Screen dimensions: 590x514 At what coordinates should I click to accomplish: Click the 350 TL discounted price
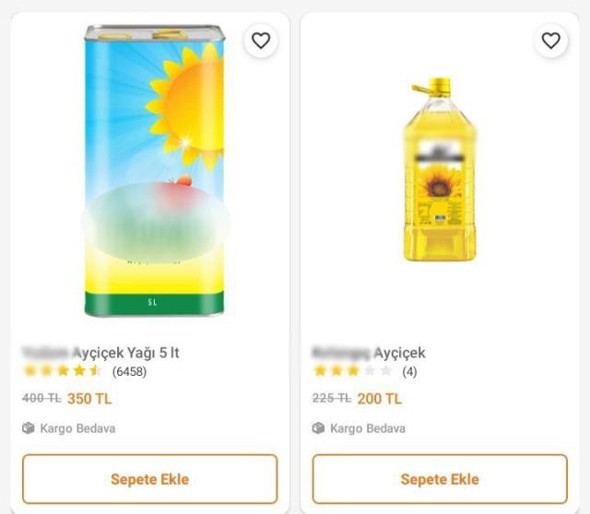pyautogui.click(x=90, y=399)
